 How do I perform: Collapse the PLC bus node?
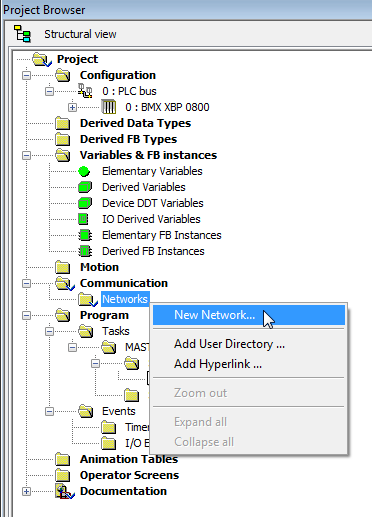pyautogui.click(x=49, y=91)
